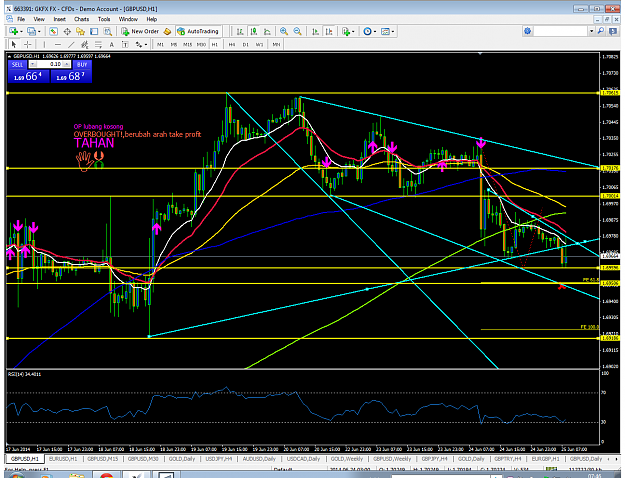The height and width of the screenshot is (478, 625).
Task: Open the Periods clock icon
Action: click(x=368, y=31)
